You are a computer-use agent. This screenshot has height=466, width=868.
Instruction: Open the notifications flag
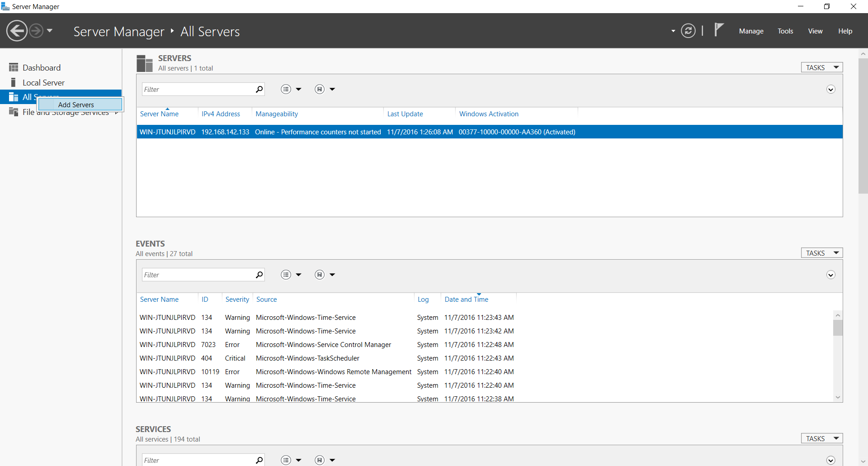coord(719,30)
